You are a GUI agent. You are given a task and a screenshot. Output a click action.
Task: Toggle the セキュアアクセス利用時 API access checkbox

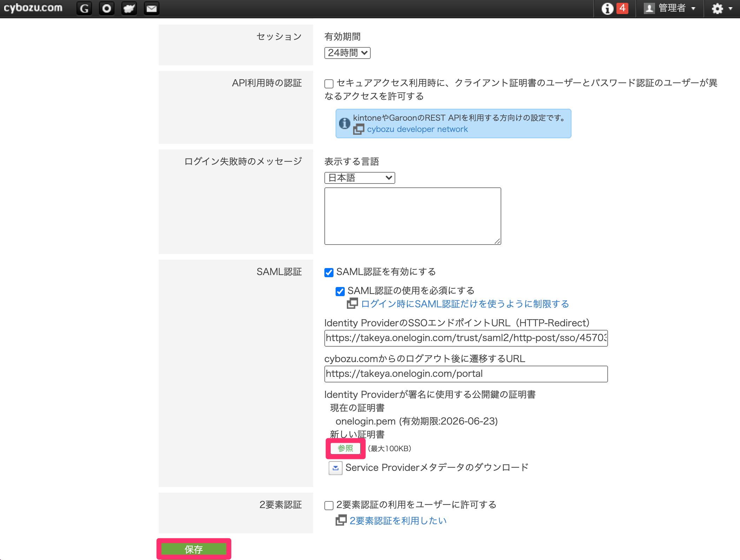329,84
